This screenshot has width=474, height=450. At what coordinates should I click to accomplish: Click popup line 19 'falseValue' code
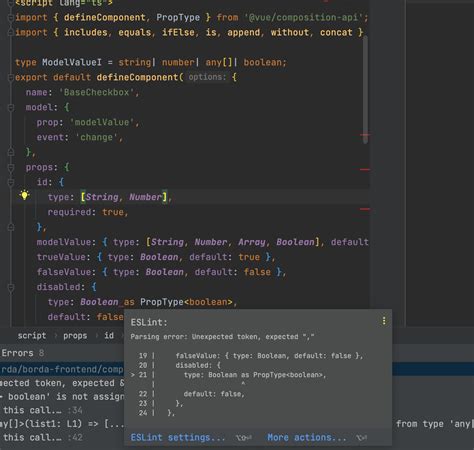pyautogui.click(x=269, y=356)
